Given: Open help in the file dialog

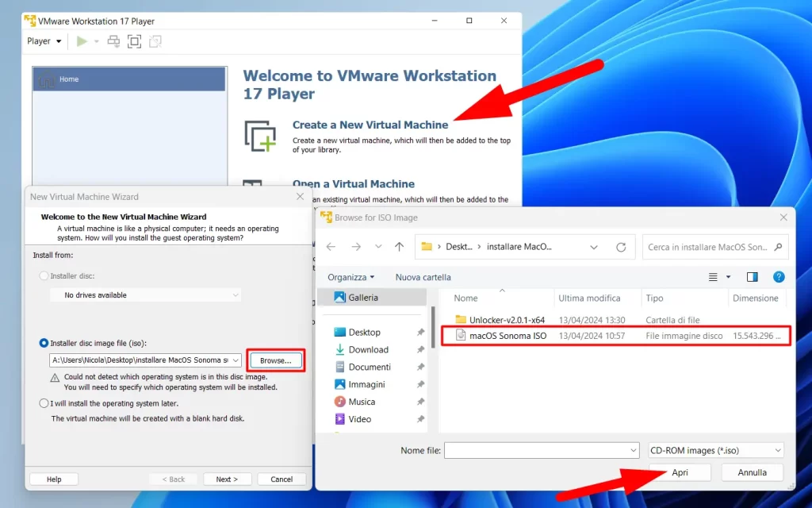Looking at the screenshot, I should 779,277.
